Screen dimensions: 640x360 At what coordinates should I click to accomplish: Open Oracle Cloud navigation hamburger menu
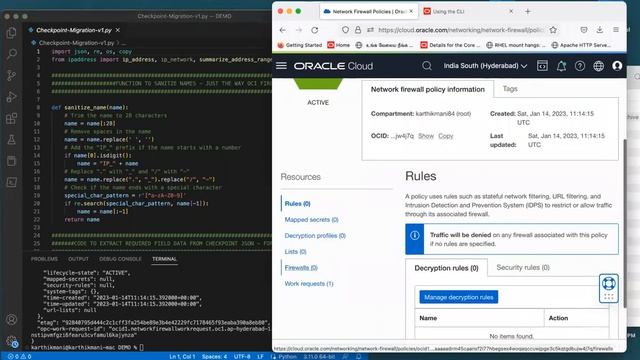[x=281, y=66]
